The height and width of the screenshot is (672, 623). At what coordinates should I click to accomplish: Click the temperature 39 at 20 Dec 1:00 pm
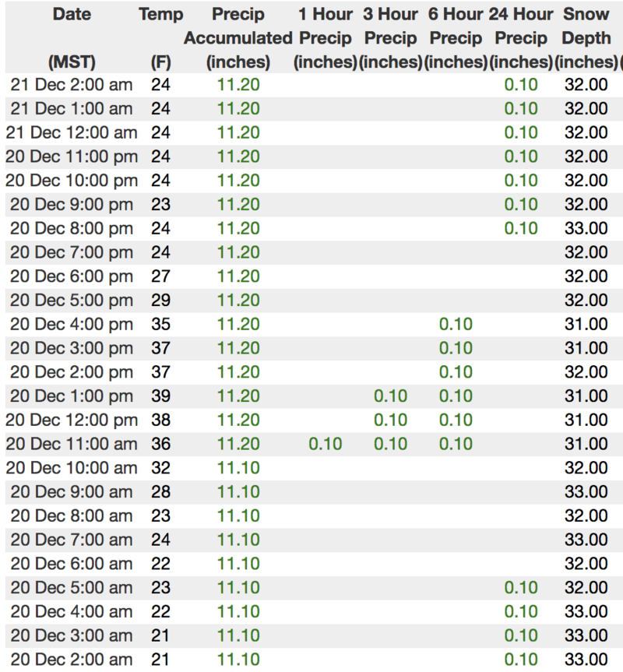(160, 396)
